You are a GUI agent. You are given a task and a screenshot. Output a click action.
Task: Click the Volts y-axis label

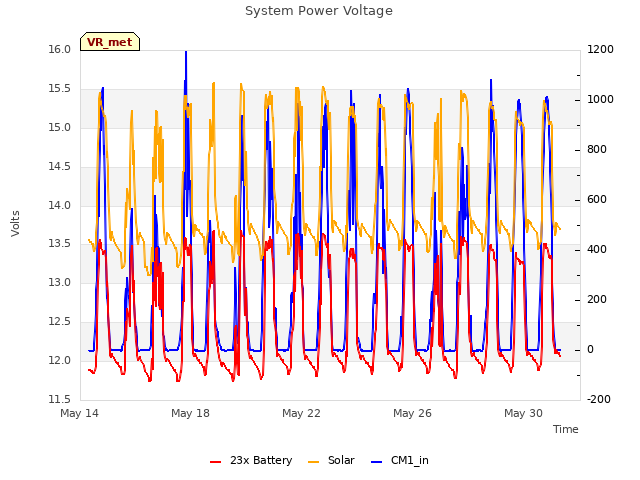(x=16, y=224)
